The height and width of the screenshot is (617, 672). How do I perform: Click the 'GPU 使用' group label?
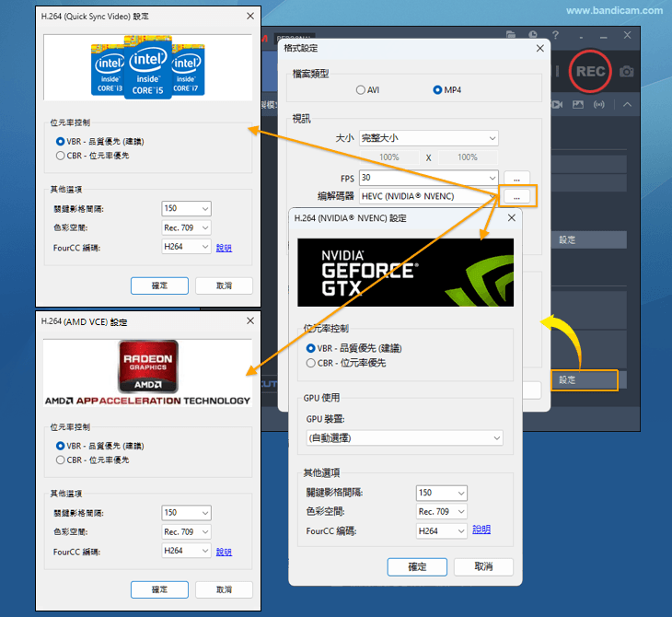[321, 398]
